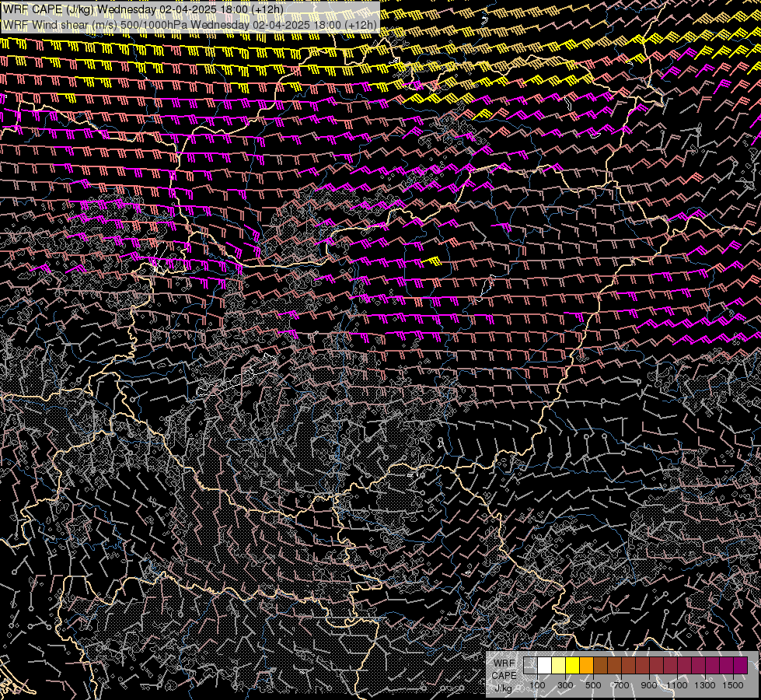The image size is (761, 700).
Task: Click the WRF CAPE J/kg legend label
Action: point(504,676)
